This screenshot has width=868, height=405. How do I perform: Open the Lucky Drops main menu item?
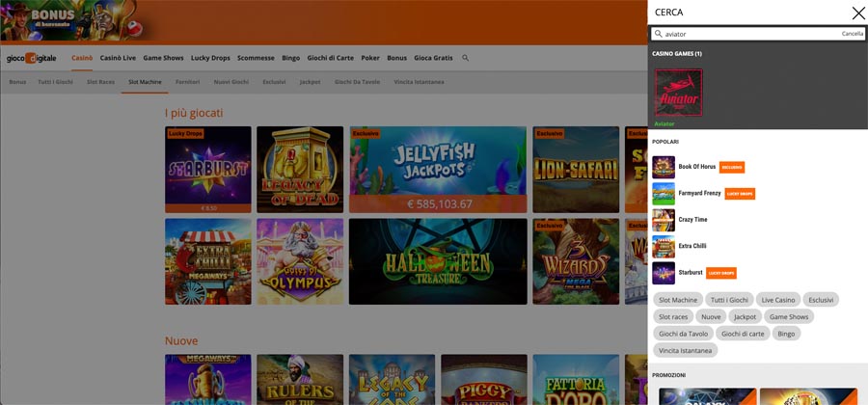(210, 58)
